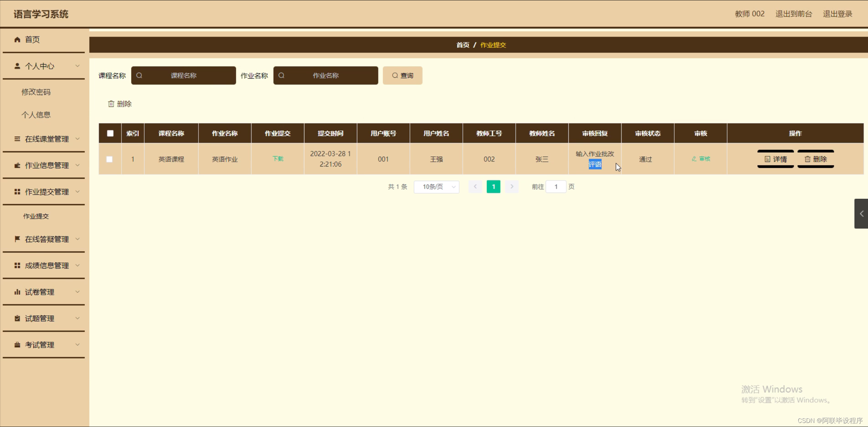Image resolution: width=868 pixels, height=427 pixels.
Task: Click the person icon for 个人中心
Action: point(17,66)
